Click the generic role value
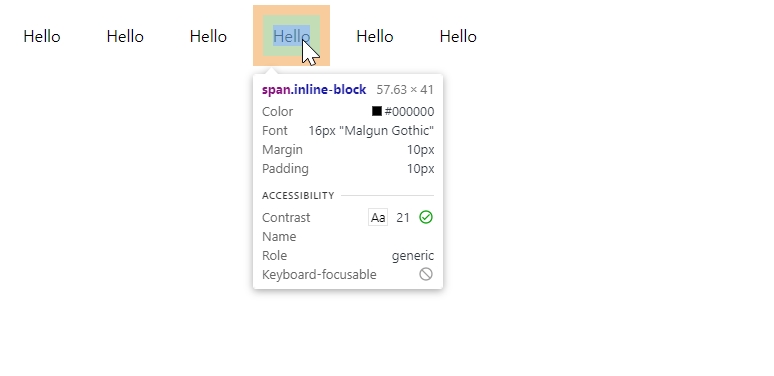 click(x=413, y=256)
